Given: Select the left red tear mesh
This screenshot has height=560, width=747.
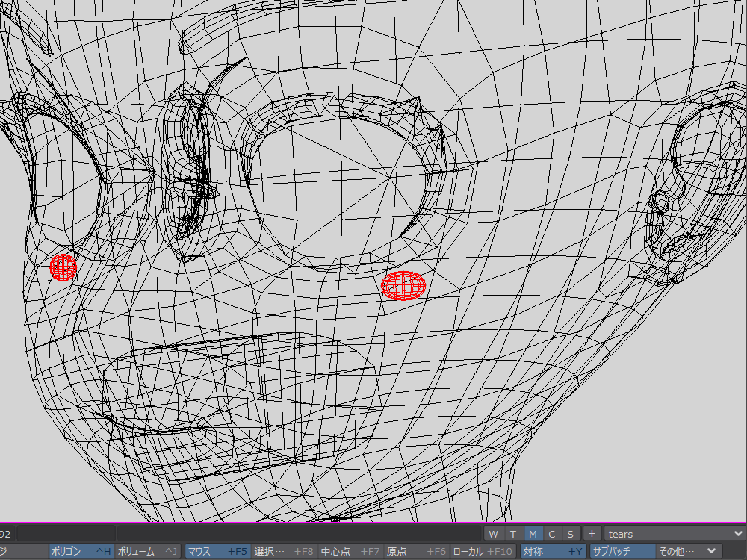Looking at the screenshot, I should point(63,267).
